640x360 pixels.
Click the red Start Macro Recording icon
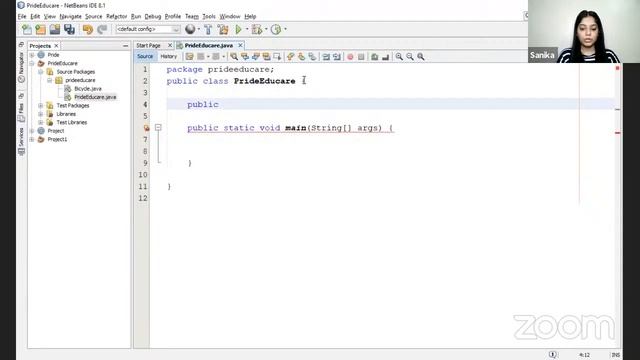350,57
